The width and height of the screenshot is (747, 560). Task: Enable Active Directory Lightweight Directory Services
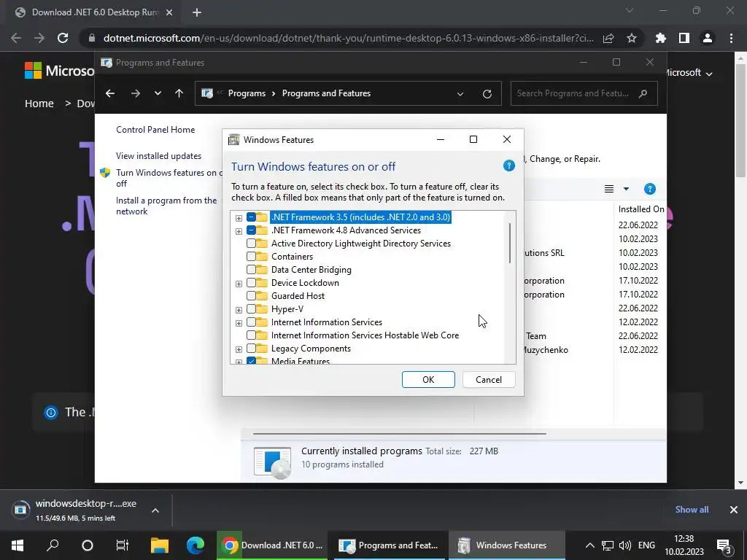tap(251, 244)
